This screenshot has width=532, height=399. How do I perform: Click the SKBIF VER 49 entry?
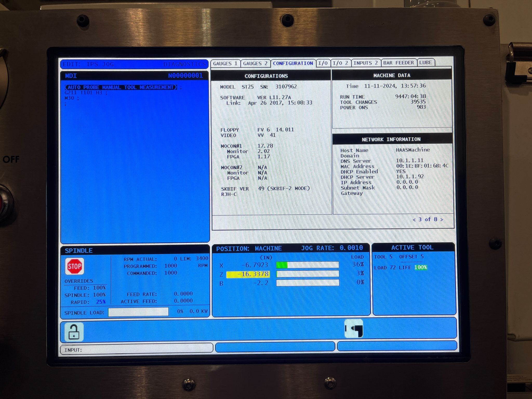click(265, 189)
